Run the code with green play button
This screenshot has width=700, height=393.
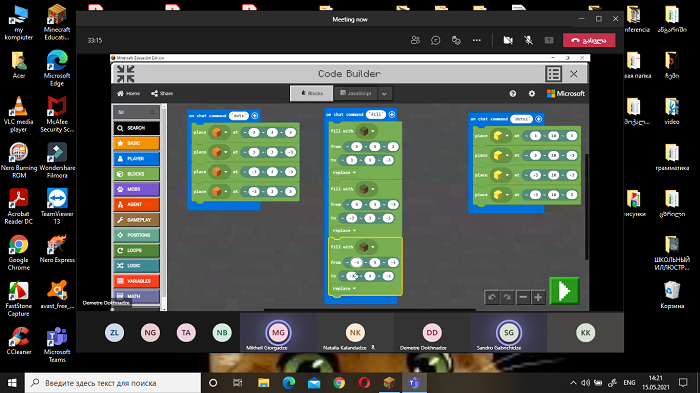pyautogui.click(x=564, y=291)
